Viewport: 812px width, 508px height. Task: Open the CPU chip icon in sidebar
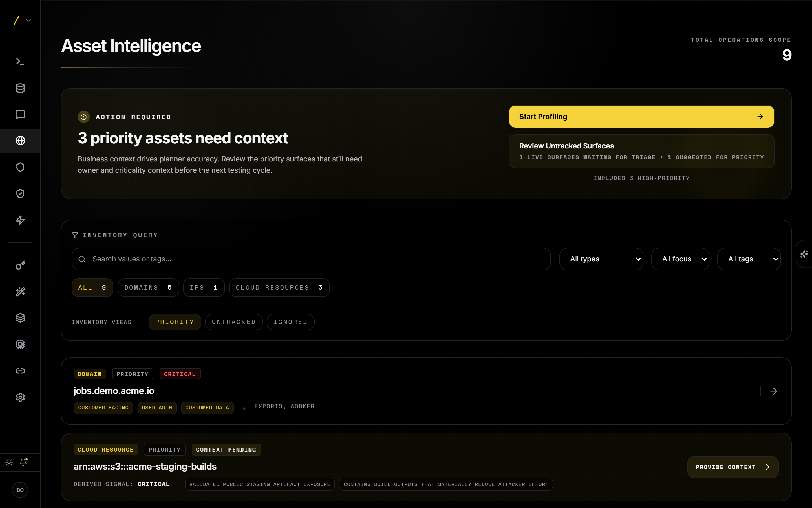click(x=20, y=344)
